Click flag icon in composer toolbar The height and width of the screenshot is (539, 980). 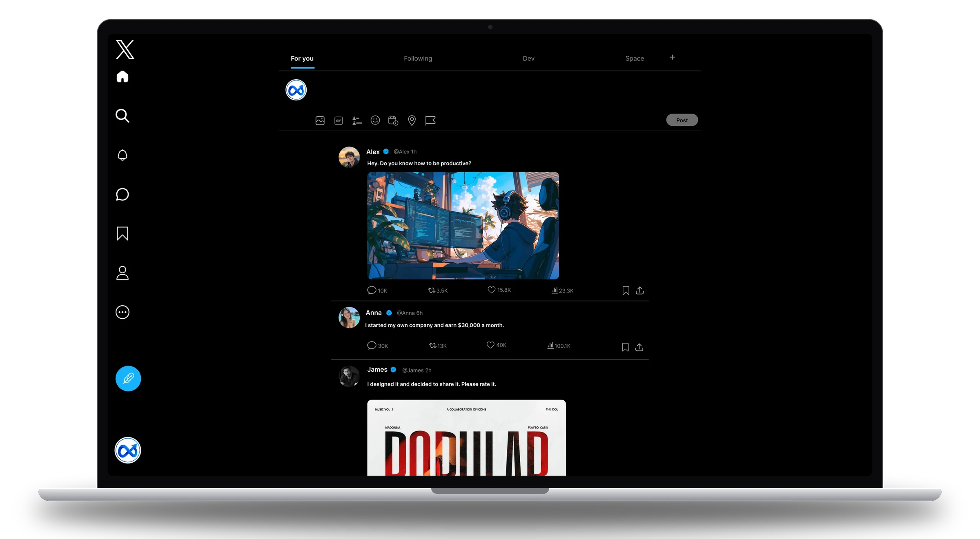430,120
